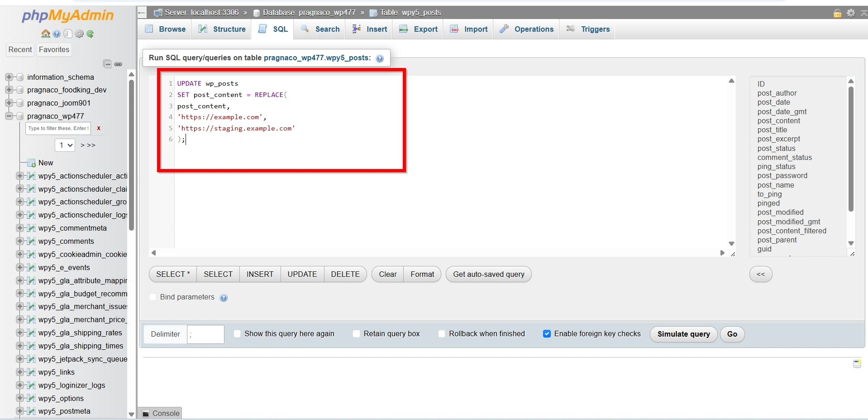Click the Simulate query button
868x420 pixels.
point(683,334)
